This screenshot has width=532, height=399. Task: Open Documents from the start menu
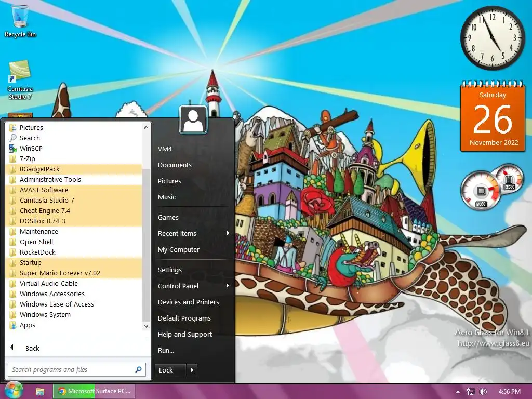[x=193, y=165]
